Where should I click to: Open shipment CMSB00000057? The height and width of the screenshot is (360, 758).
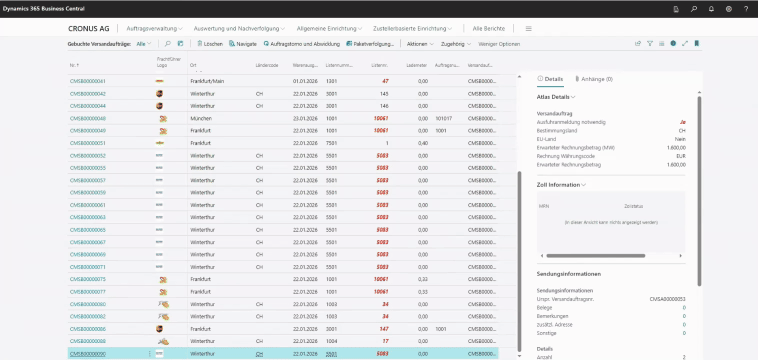87,180
